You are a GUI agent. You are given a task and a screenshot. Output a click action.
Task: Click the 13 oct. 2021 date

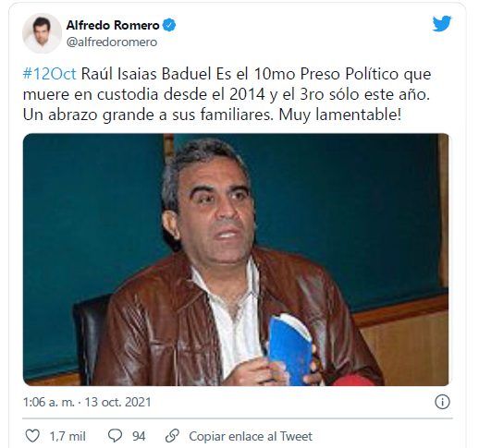(x=118, y=402)
